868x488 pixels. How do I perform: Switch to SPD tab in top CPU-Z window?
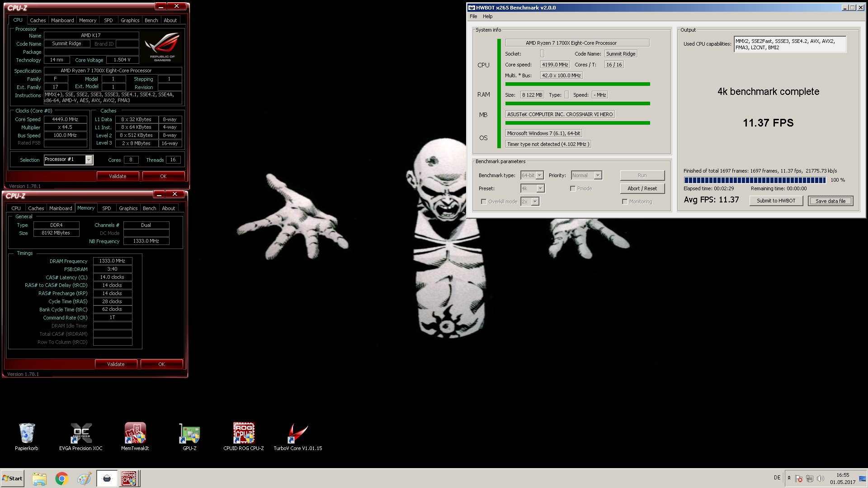coord(108,20)
